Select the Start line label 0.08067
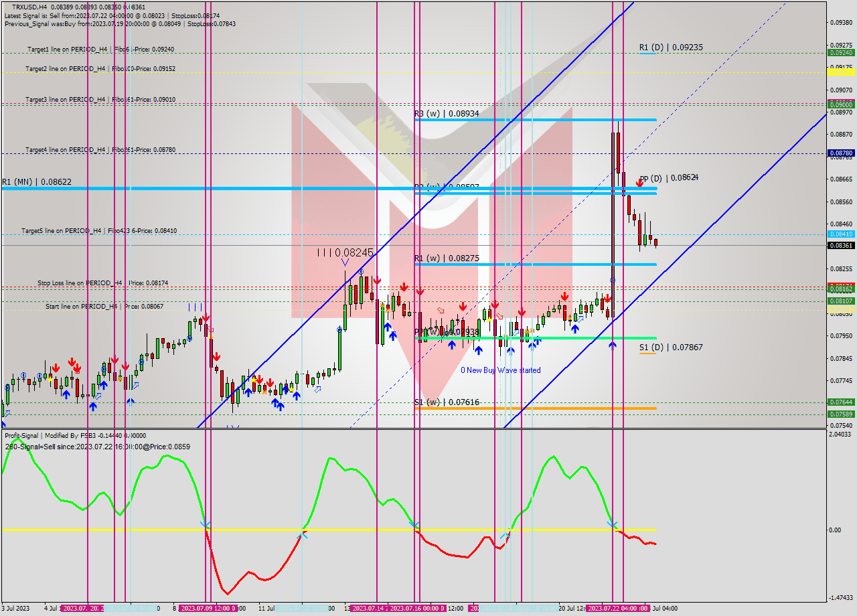Viewport: 857px width, 616px height. [x=104, y=306]
